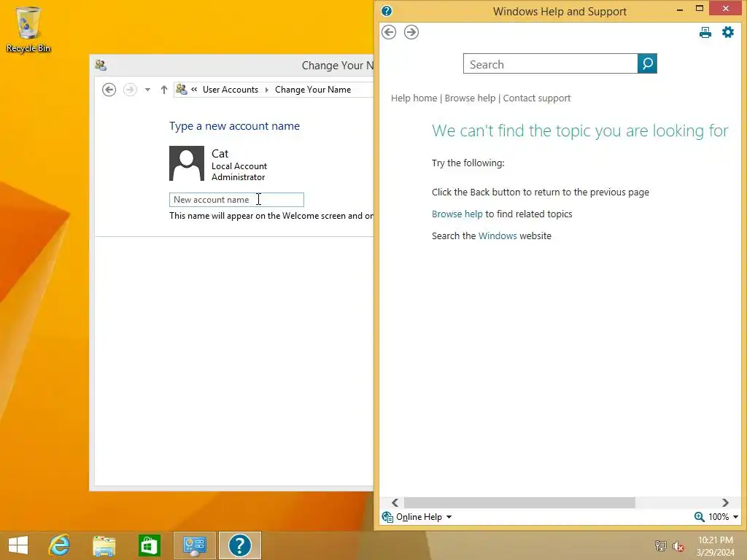
Task: Click 'Type a new account name' heading
Action: click(234, 126)
